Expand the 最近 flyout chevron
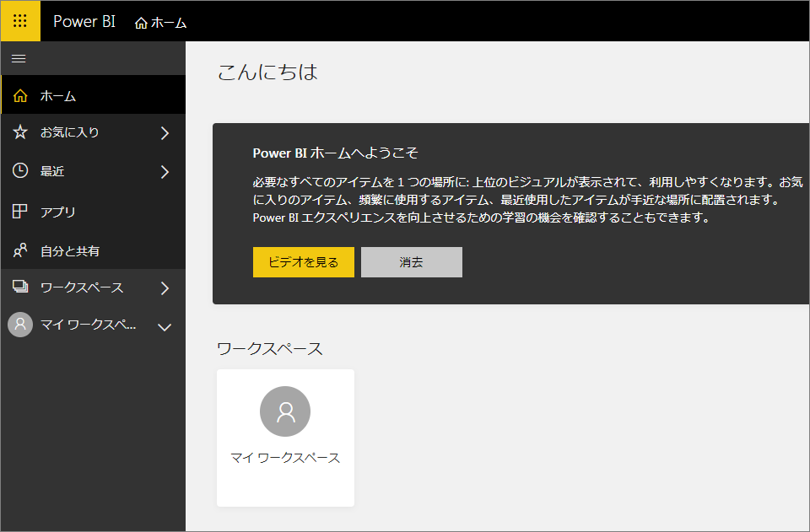This screenshot has height=532, width=810. point(165,171)
